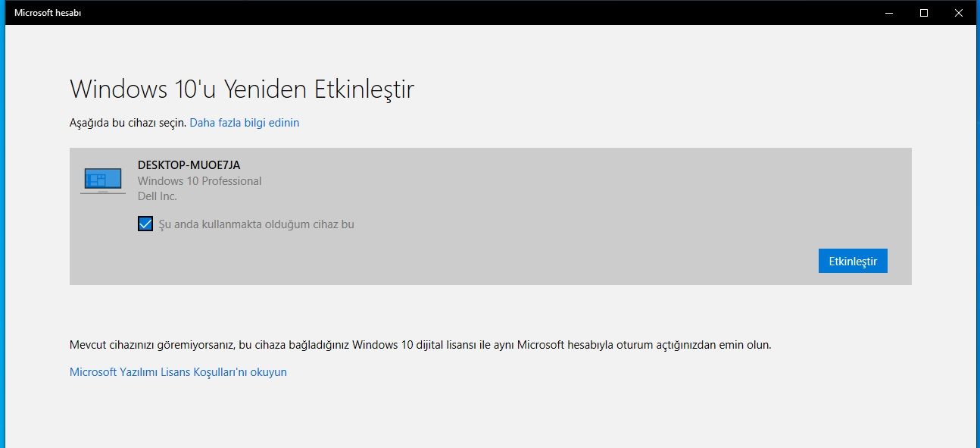Click the 'Windows 10'u Yeniden Etkinleştir' heading
This screenshot has width=980, height=448.
tap(242, 89)
